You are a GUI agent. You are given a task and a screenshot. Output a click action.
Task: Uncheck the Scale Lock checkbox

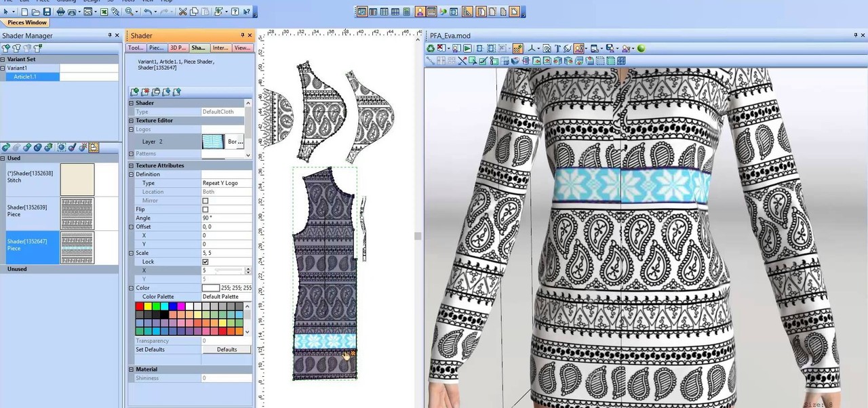(205, 262)
